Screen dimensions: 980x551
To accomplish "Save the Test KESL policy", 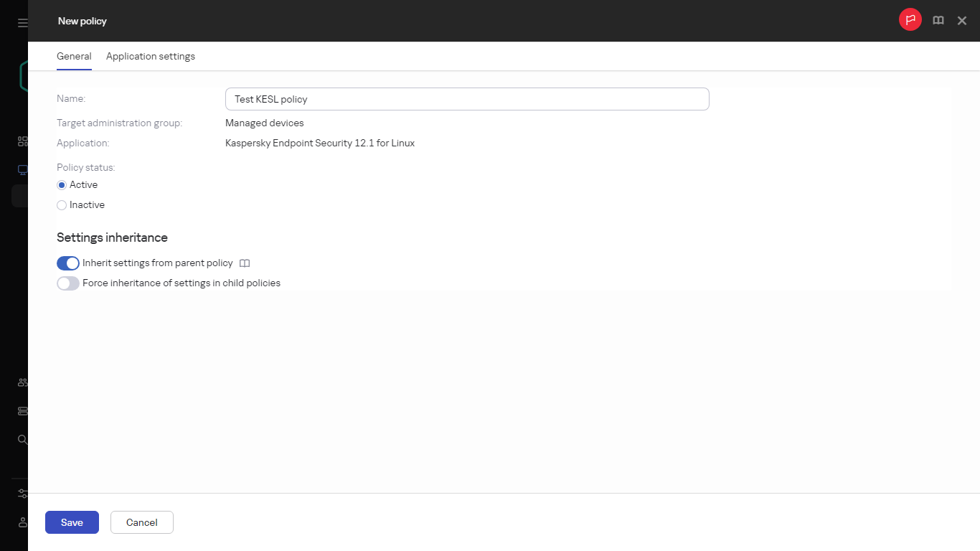I will 72,522.
